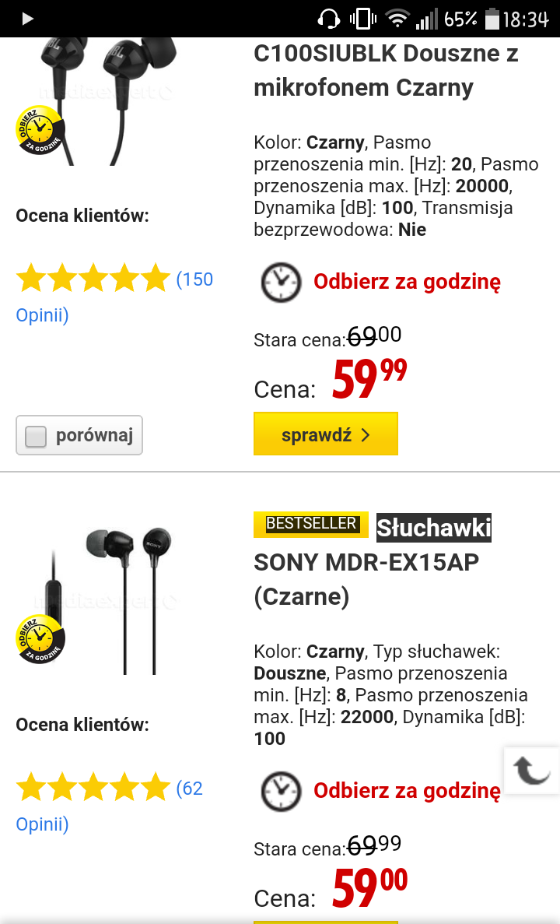Open the JBL product with 'sprawdź' button

(325, 434)
